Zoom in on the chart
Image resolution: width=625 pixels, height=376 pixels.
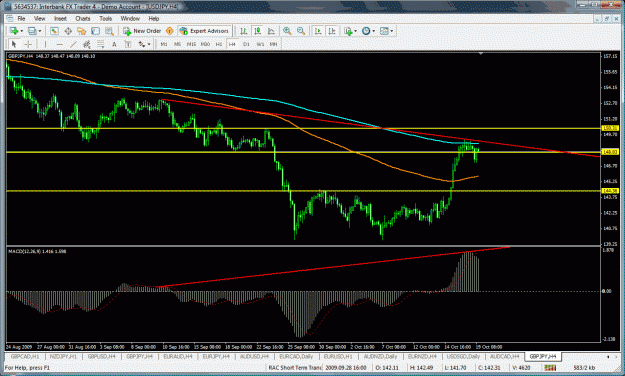click(287, 31)
